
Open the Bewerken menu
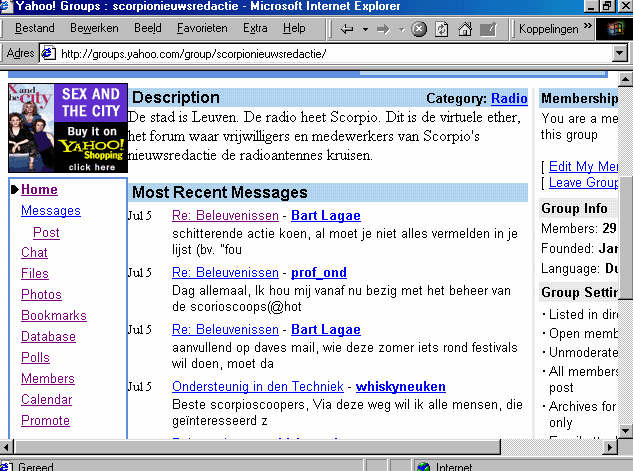94,28
